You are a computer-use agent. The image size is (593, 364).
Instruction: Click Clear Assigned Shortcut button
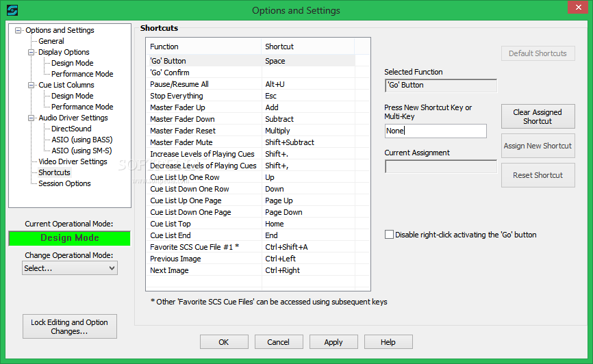[538, 116]
